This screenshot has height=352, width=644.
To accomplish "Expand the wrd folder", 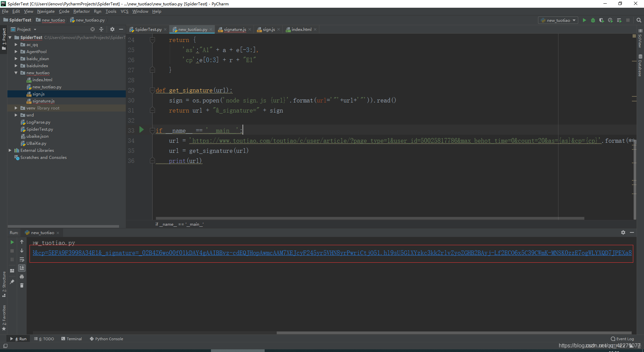I will [16, 115].
